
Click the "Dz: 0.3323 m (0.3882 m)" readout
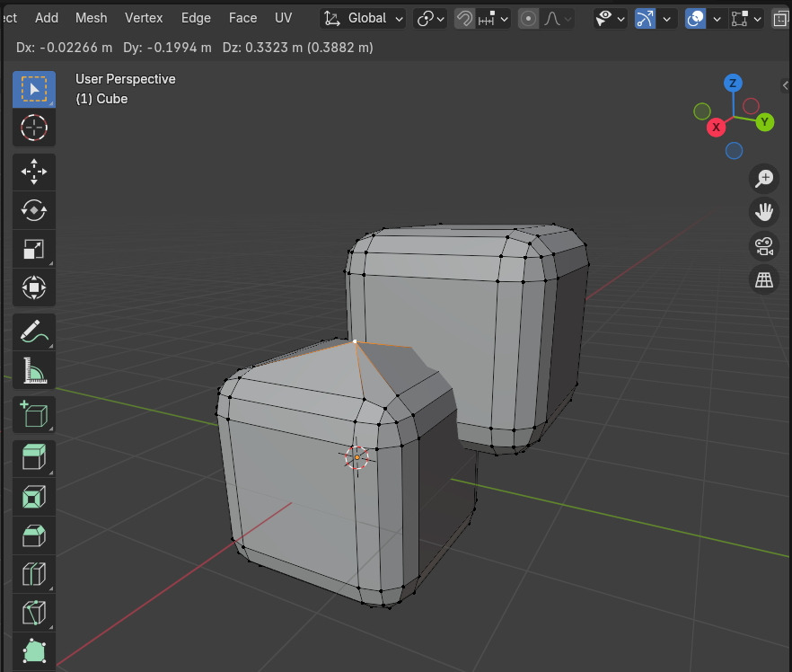point(297,48)
